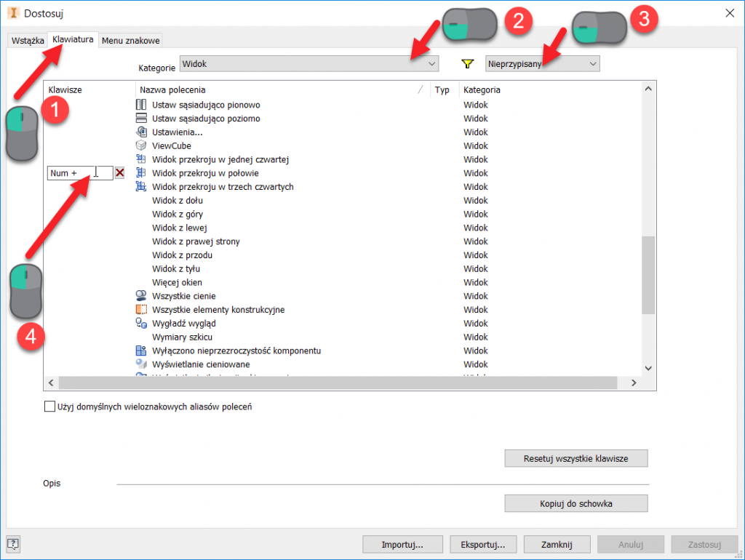Open the Menu znakowe tab
The image size is (745, 560).
tap(130, 41)
